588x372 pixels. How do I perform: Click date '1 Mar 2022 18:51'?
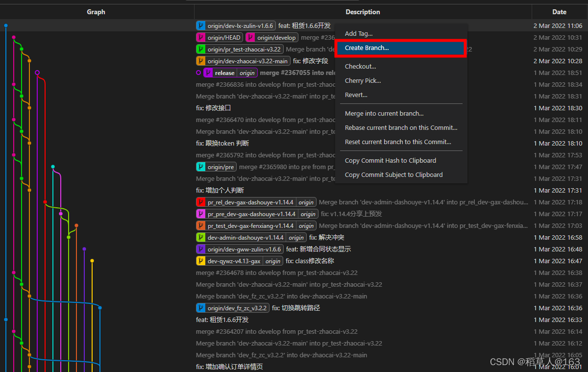(x=558, y=73)
